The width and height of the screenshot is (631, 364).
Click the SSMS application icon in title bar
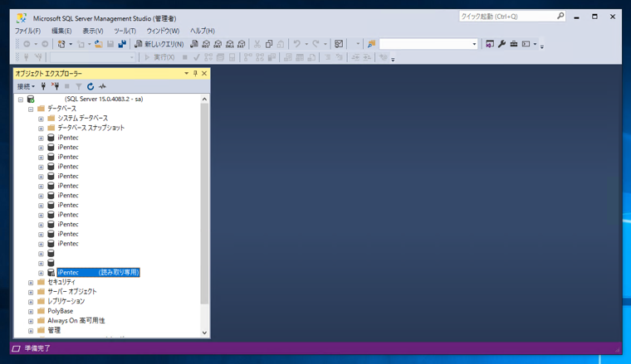pos(22,18)
